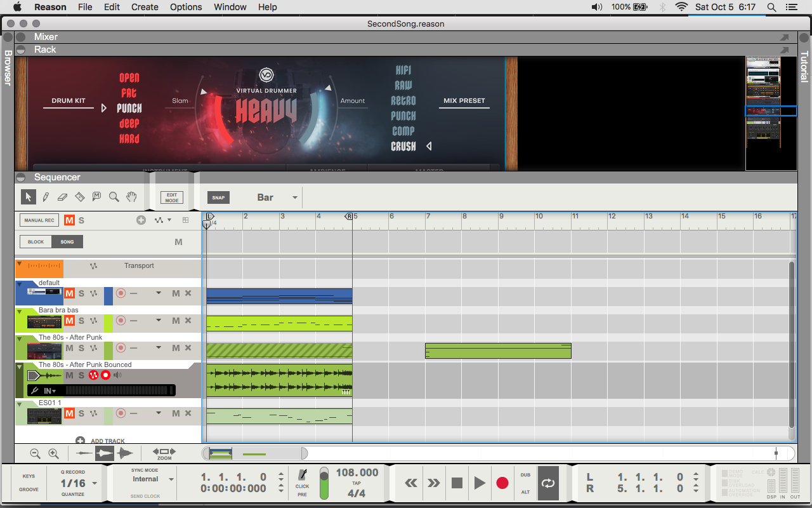The width and height of the screenshot is (812, 508).
Task: Start recording with red record button
Action: pyautogui.click(x=502, y=483)
